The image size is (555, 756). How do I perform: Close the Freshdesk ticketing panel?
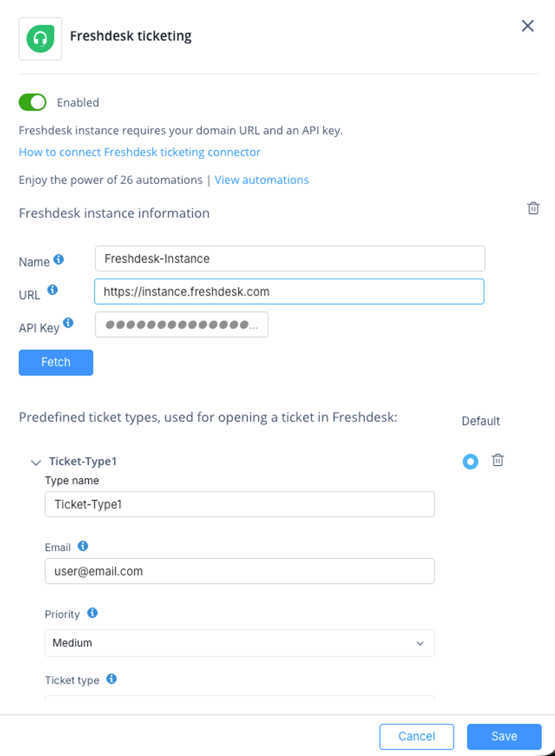pyautogui.click(x=528, y=26)
